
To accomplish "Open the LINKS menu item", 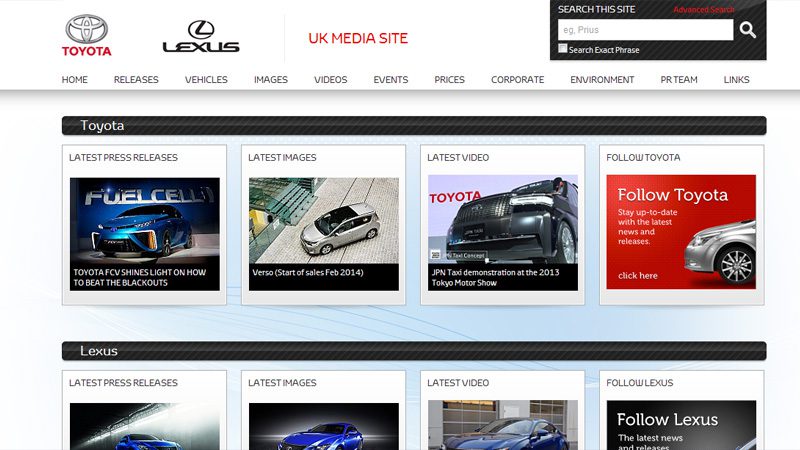I will point(736,80).
